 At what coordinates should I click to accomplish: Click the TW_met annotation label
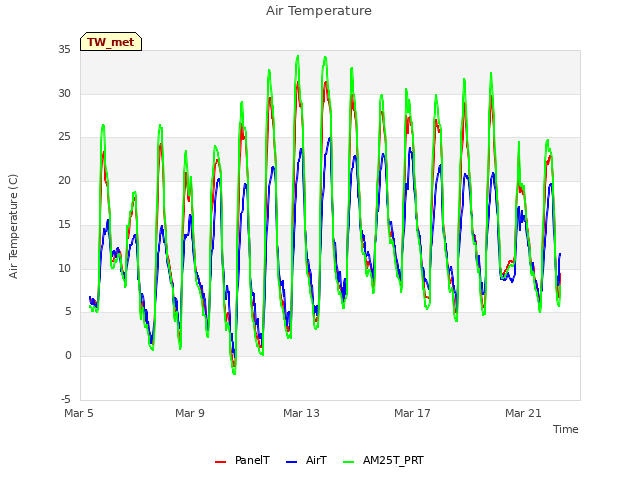click(x=111, y=42)
